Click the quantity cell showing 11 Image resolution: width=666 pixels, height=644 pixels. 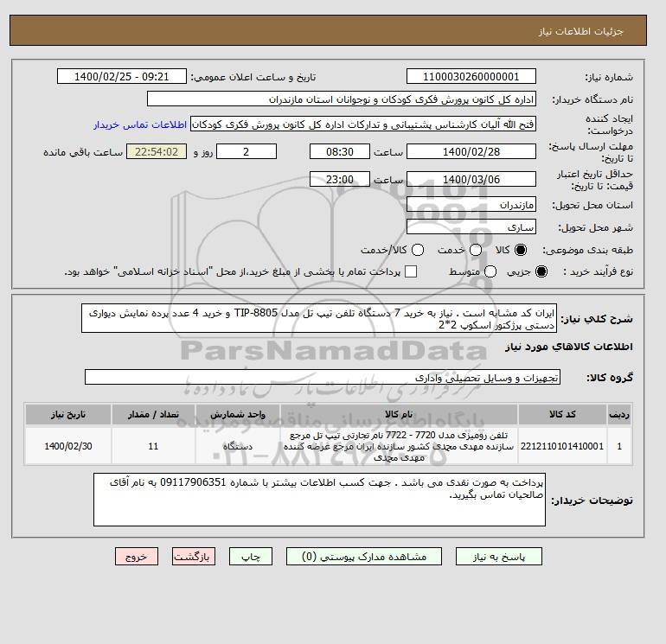pos(153,446)
